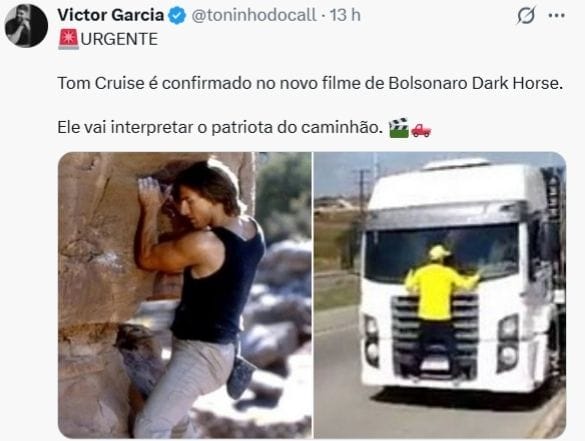Open the Victor Garcia display name link
Viewport: 585px width, 441px height.
(111, 15)
